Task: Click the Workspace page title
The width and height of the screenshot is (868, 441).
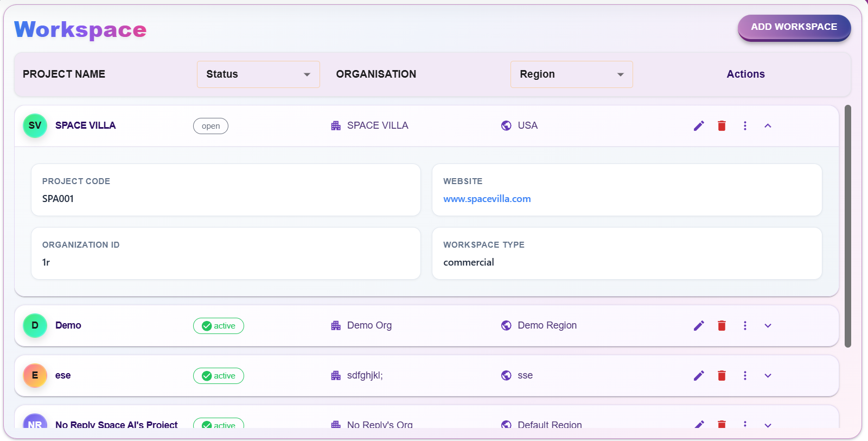Action: 80,29
